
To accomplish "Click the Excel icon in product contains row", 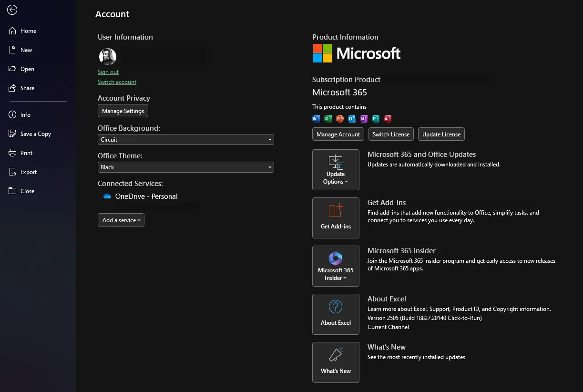I will click(x=328, y=119).
